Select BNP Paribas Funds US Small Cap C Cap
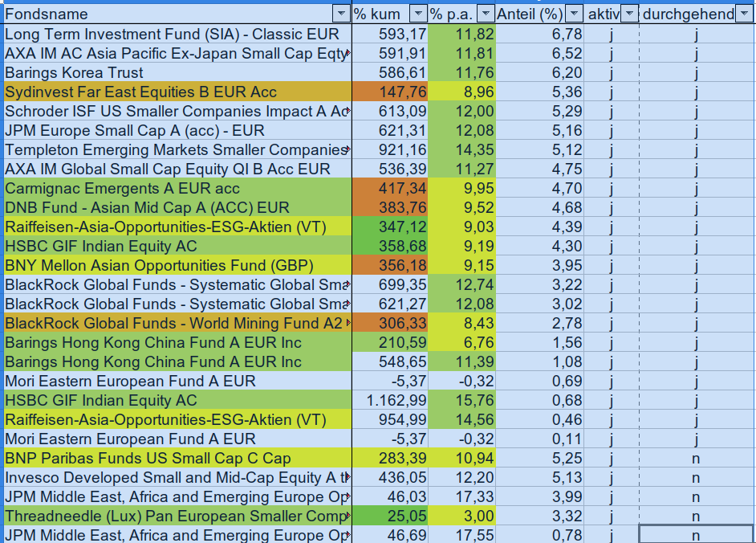This screenshot has height=543, width=756. coord(178,458)
